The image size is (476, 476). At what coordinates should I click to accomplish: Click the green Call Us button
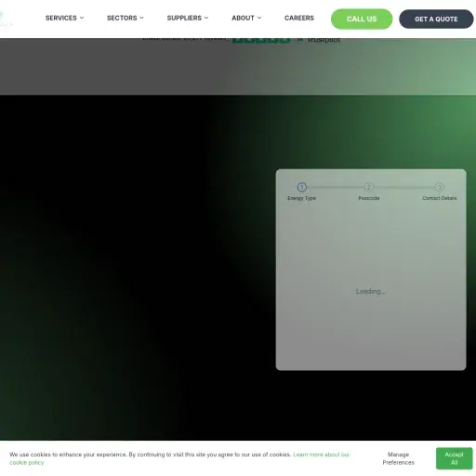[362, 19]
